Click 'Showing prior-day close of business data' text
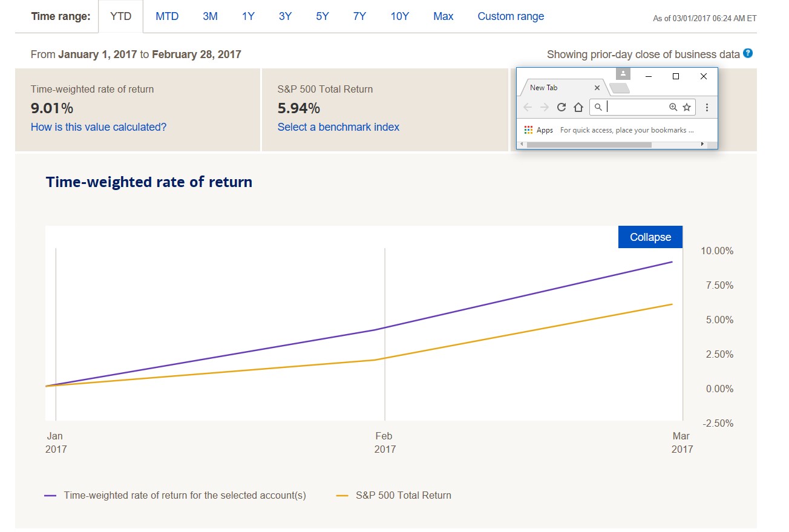 click(643, 54)
